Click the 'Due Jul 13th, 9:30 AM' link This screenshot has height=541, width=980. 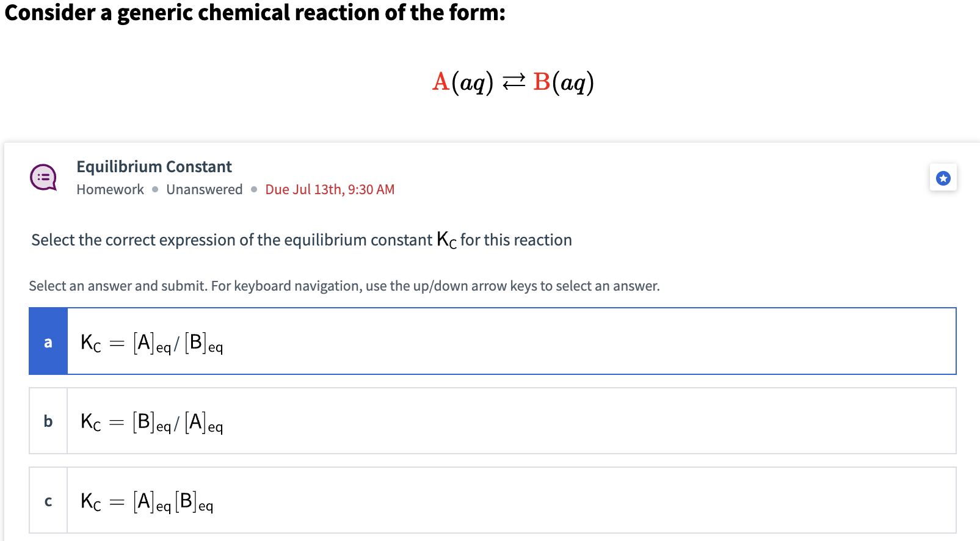coord(330,189)
